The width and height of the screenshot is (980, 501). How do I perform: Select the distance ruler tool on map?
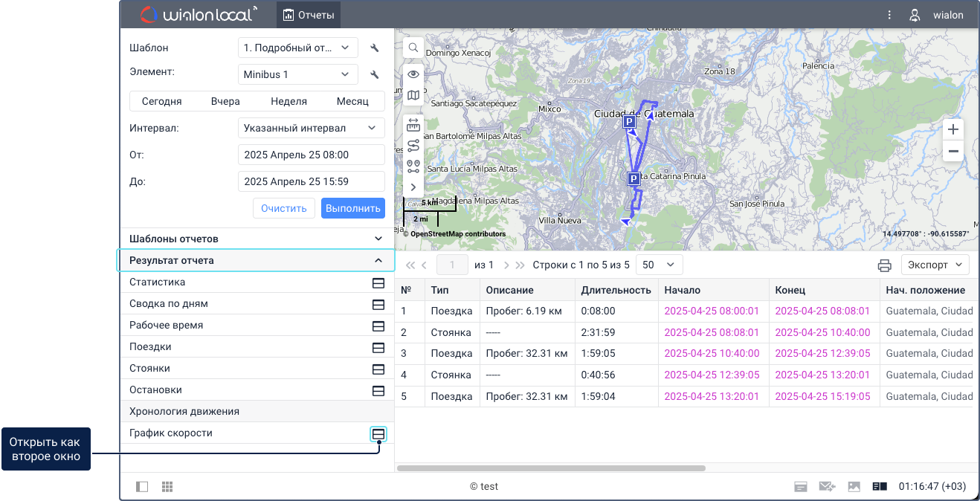click(x=413, y=126)
